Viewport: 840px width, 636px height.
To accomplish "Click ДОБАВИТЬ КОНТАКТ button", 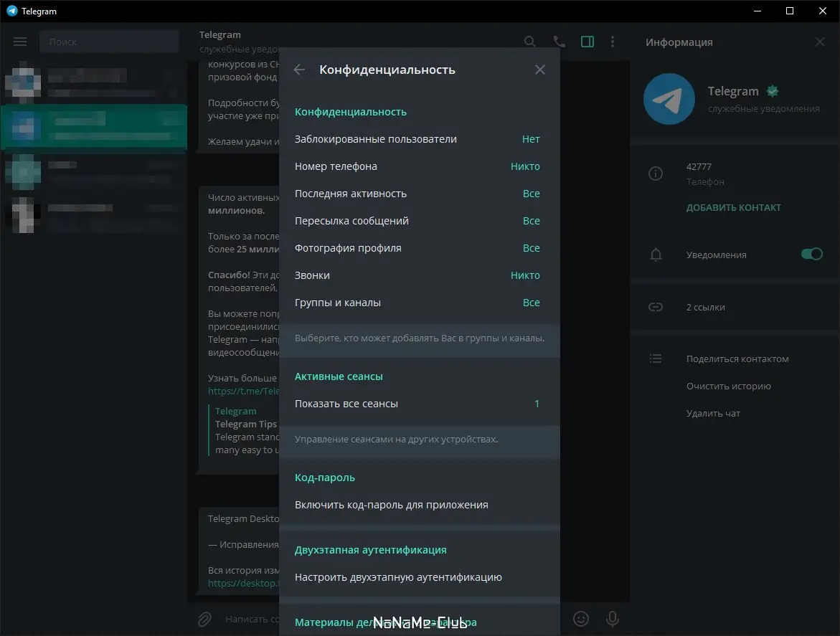I will [733, 208].
